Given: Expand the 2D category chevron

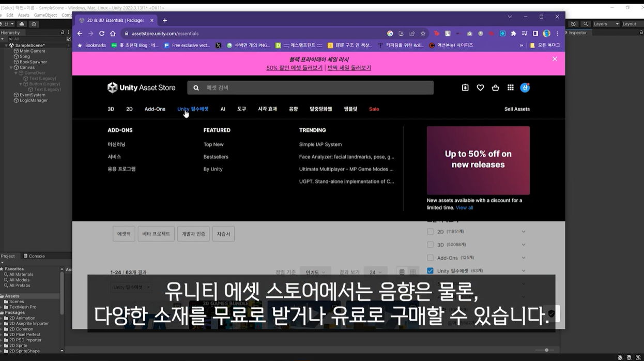Looking at the screenshot, I should 523,232.
